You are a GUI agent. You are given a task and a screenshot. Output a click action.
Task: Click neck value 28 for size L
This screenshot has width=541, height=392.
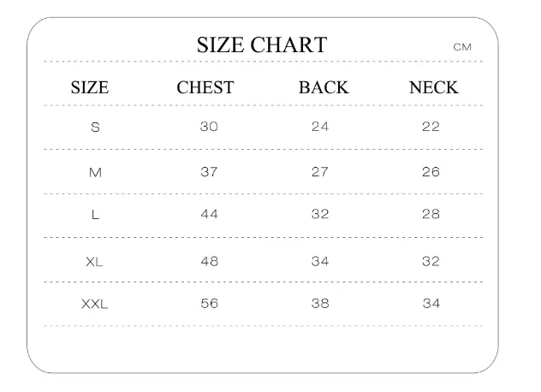[431, 214]
